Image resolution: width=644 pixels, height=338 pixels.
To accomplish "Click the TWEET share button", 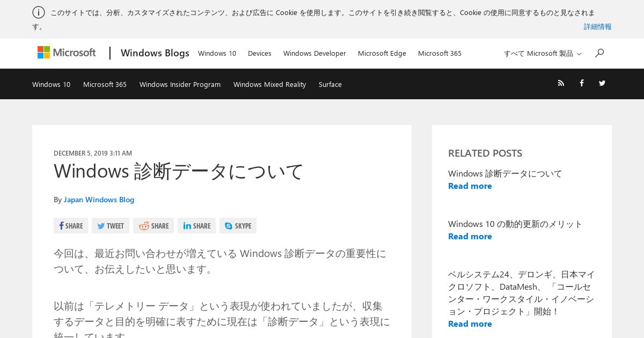I will [111, 226].
